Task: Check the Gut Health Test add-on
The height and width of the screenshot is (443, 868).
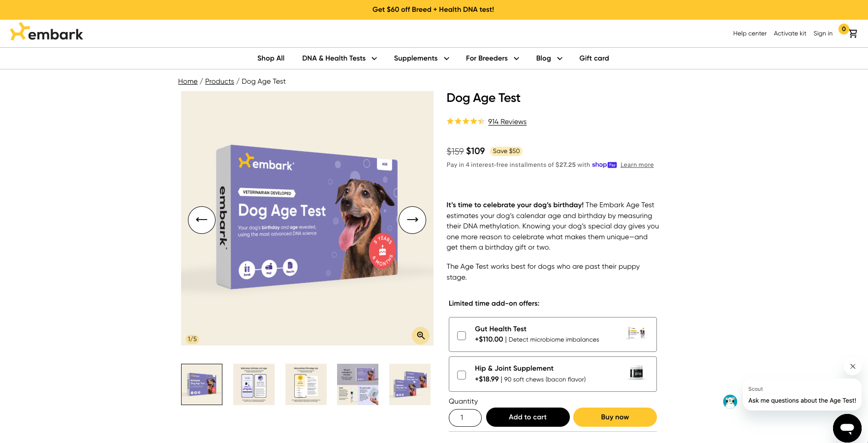Action: point(462,336)
